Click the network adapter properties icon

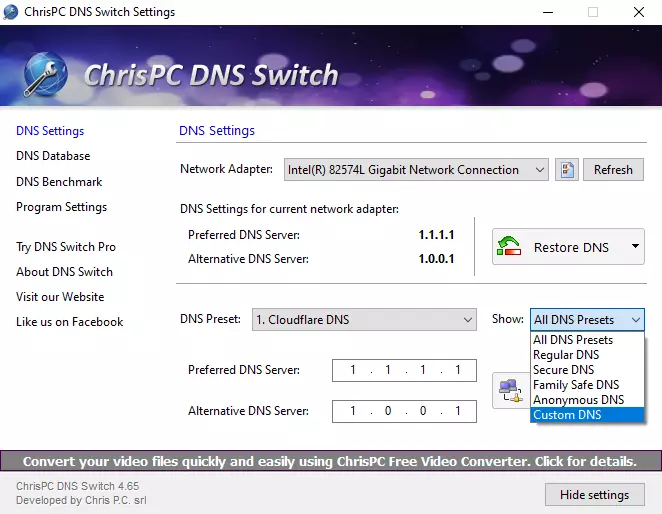pyautogui.click(x=567, y=170)
